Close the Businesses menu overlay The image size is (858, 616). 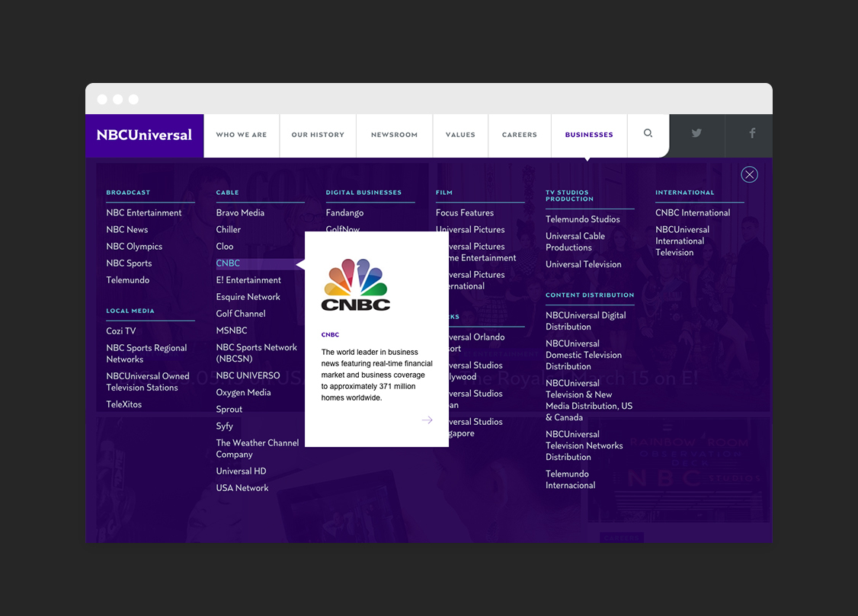(750, 174)
